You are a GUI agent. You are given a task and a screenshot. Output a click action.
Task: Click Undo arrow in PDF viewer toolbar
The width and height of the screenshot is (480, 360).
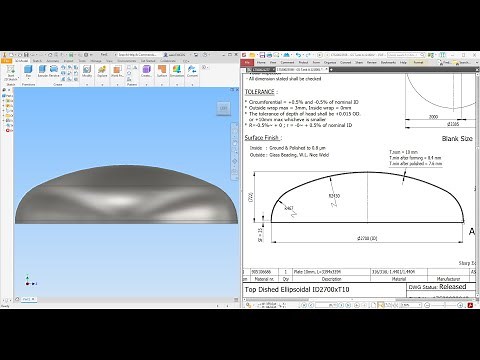pos(298,55)
